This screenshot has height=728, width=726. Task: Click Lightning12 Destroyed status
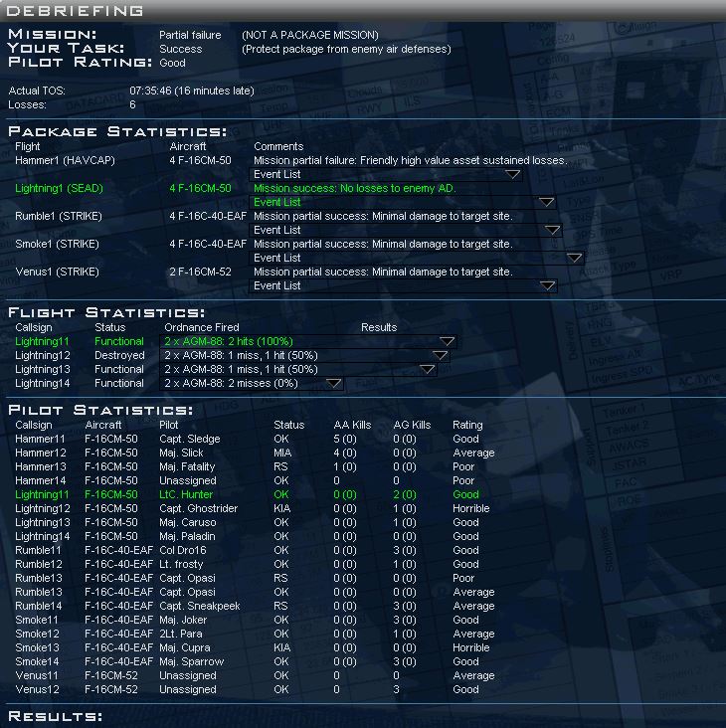[119, 356]
